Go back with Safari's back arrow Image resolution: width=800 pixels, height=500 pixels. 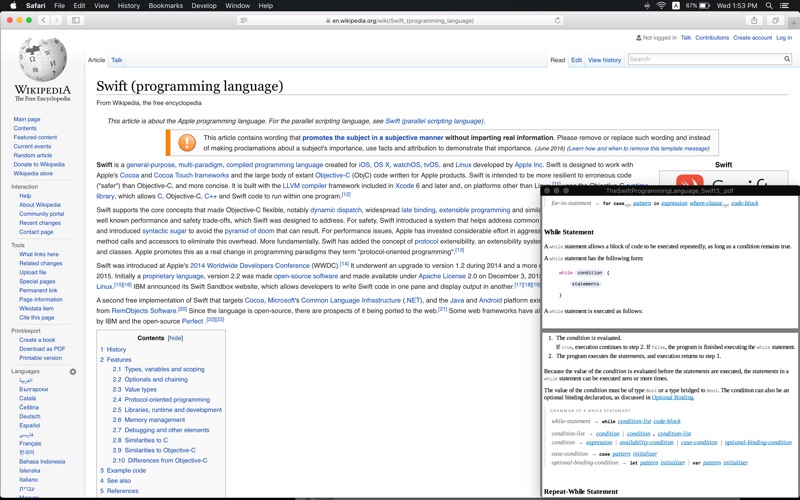pos(44,20)
